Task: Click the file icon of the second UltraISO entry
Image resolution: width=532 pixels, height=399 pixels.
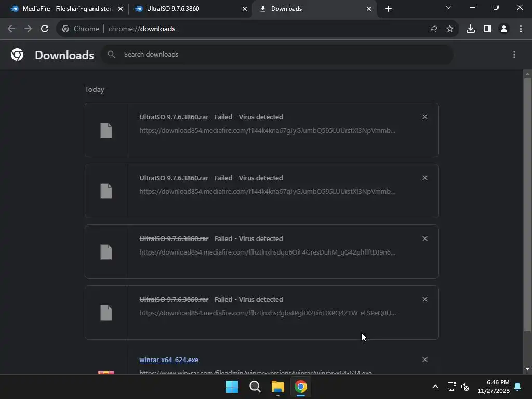Action: click(x=106, y=191)
